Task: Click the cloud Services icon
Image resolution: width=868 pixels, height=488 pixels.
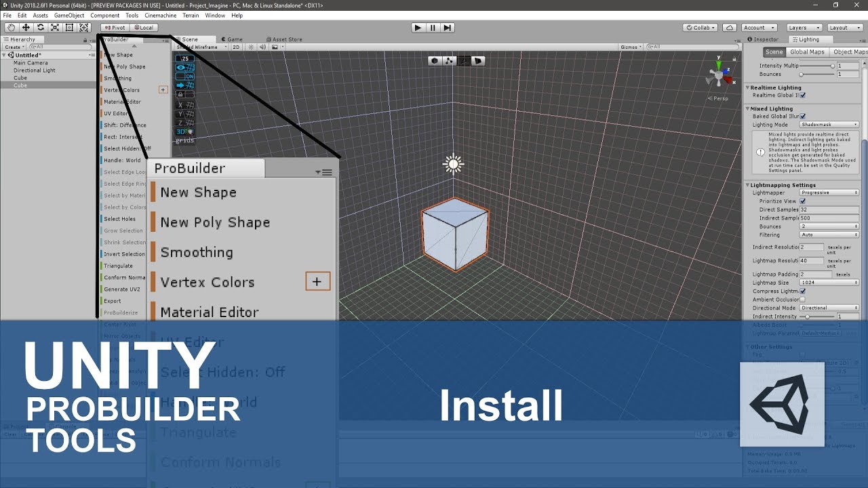Action: tap(730, 28)
